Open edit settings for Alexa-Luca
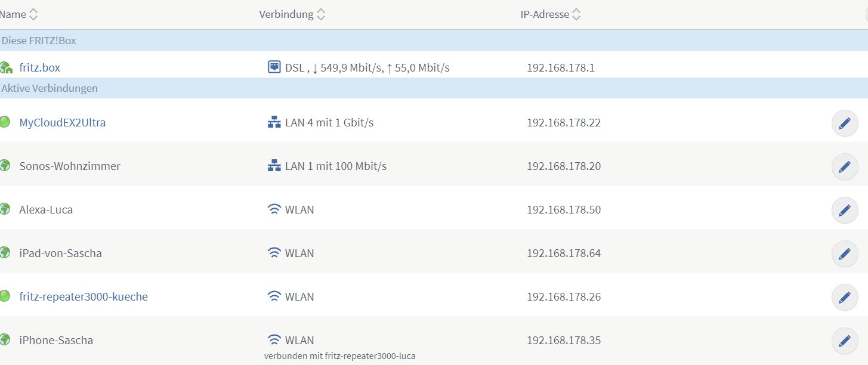The height and width of the screenshot is (365, 868). coord(844,211)
